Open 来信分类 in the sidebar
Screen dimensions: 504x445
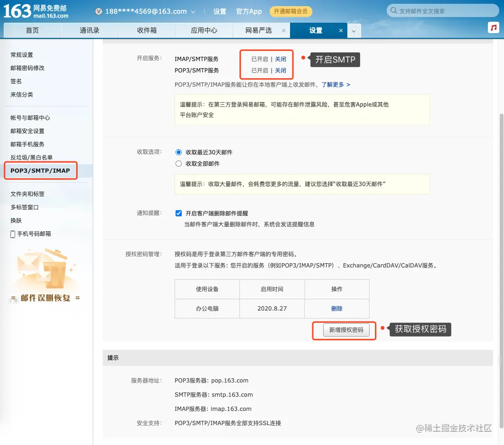22,95
